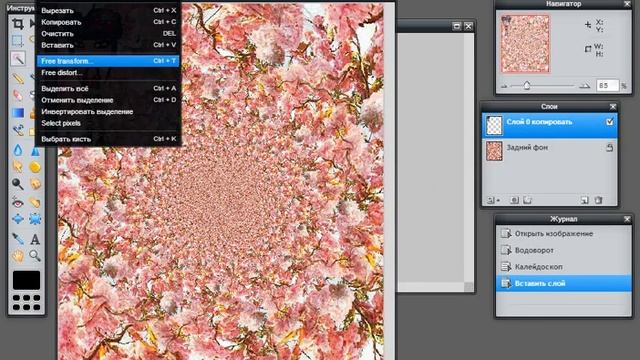640x360 pixels.
Task: Choose Вставить from the edit menu
Action: tap(108, 45)
